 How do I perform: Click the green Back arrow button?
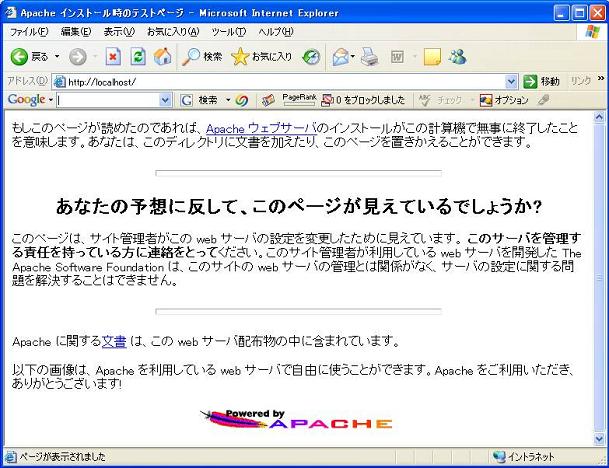[19, 57]
